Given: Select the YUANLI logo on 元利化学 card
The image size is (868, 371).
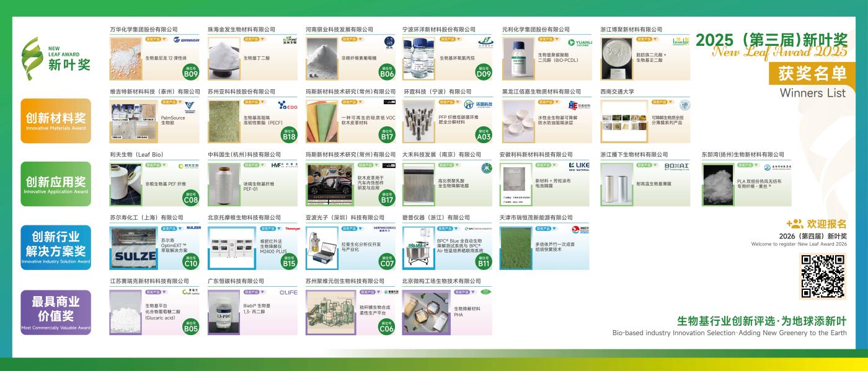Looking at the screenshot, I should [581, 43].
